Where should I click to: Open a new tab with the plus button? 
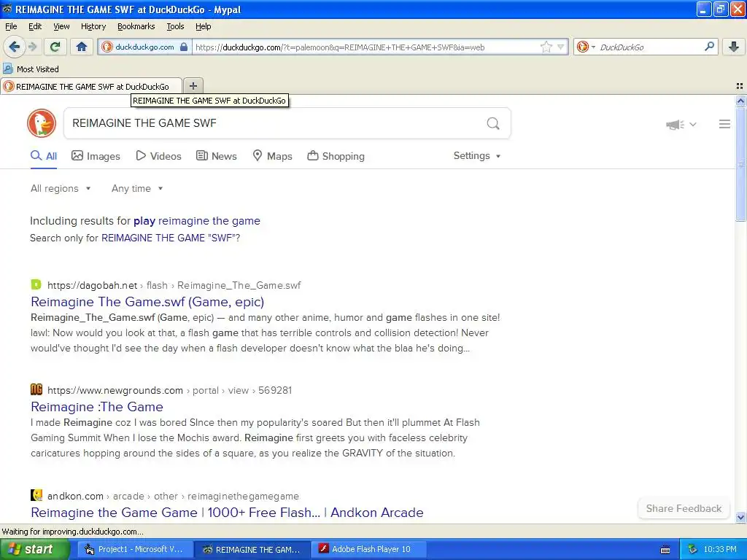[193, 86]
